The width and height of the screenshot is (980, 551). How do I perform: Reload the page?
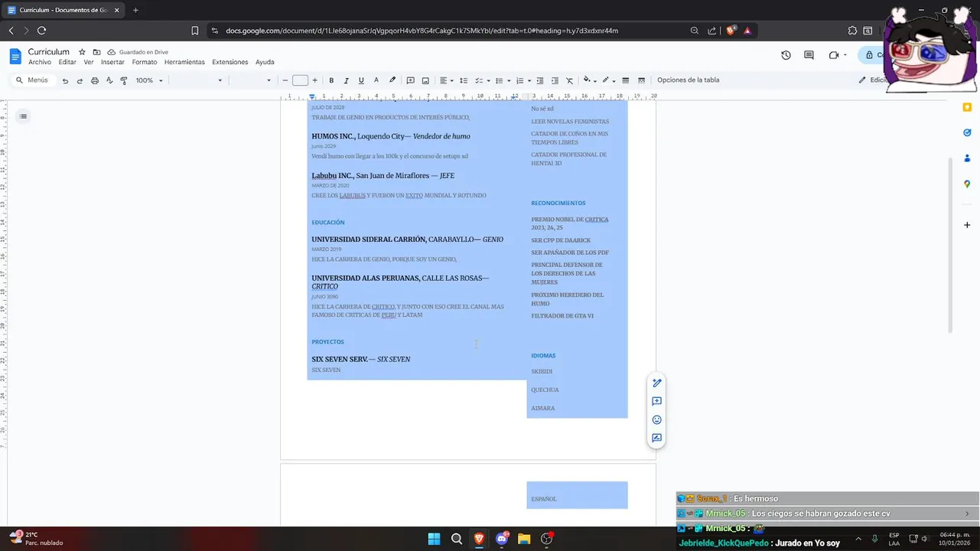point(41,31)
